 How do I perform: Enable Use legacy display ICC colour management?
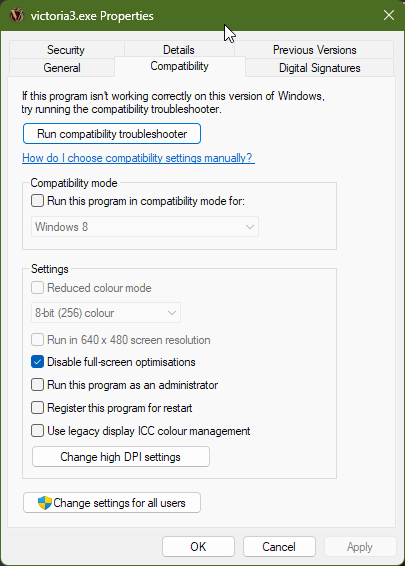click(x=38, y=431)
